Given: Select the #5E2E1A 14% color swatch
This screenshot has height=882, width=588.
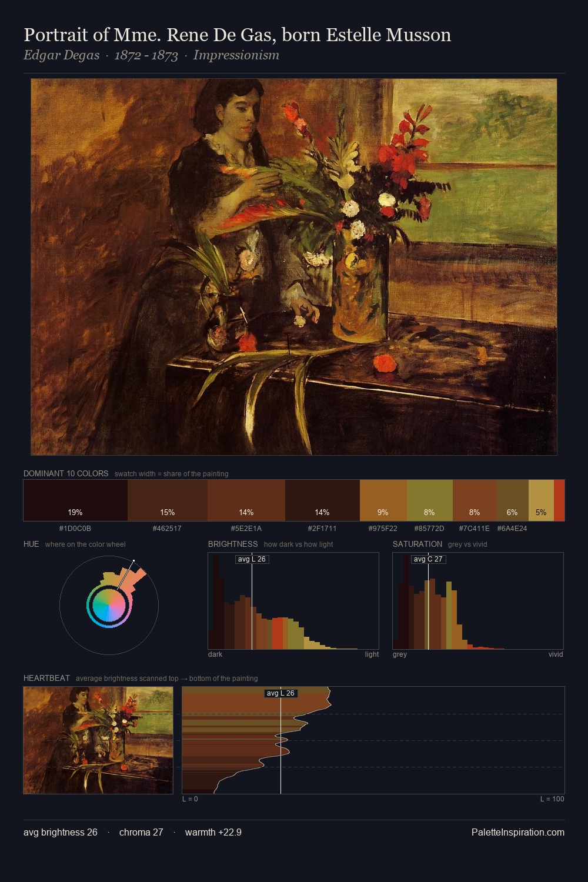Looking at the screenshot, I should click(x=246, y=500).
